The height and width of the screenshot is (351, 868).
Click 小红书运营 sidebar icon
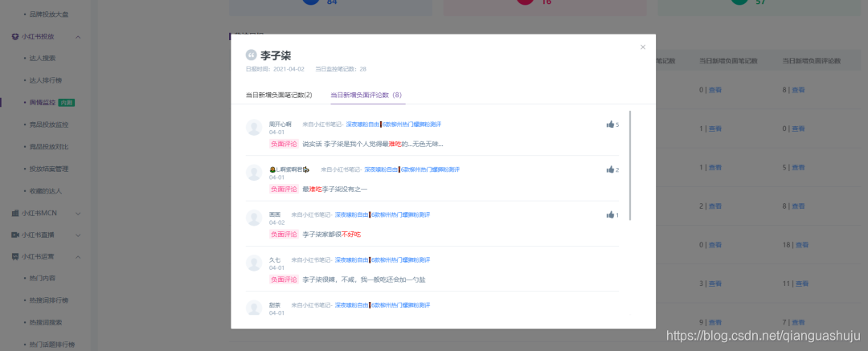pyautogui.click(x=15, y=257)
